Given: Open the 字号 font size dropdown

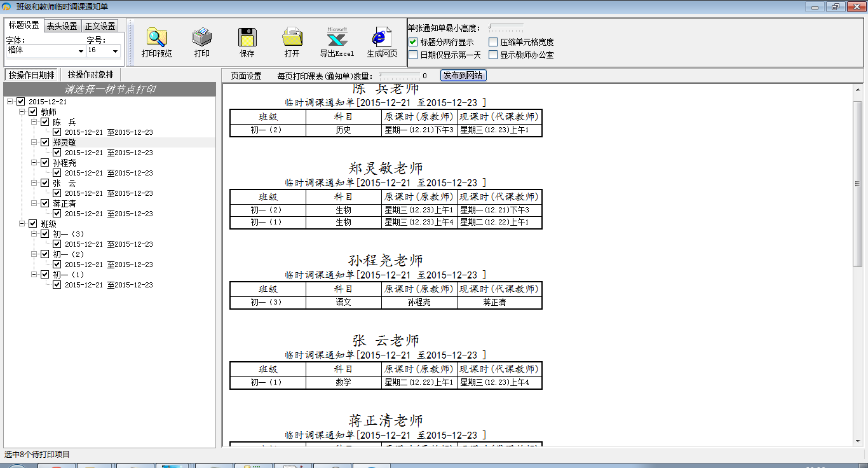Looking at the screenshot, I should click(115, 51).
